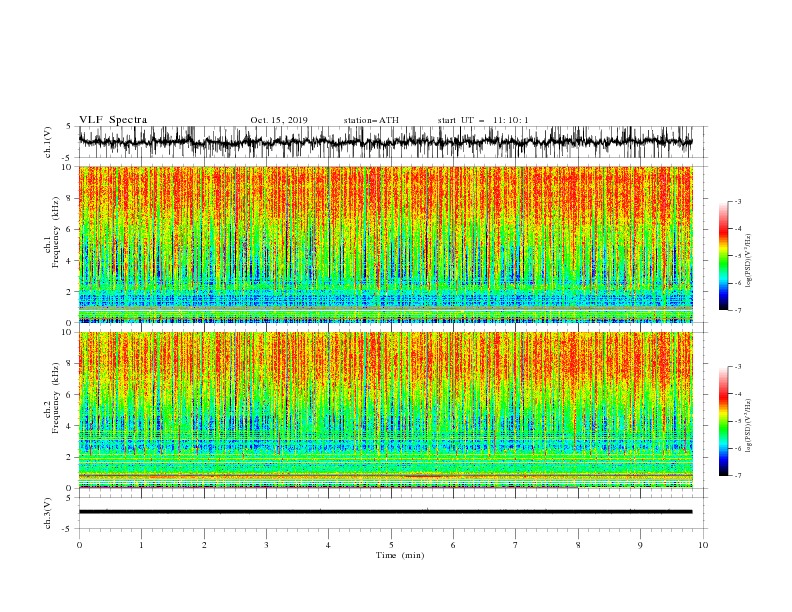Select the ch.1 "Frequency (kHz)" axis label
The height and width of the screenshot is (612, 792).
(56, 233)
